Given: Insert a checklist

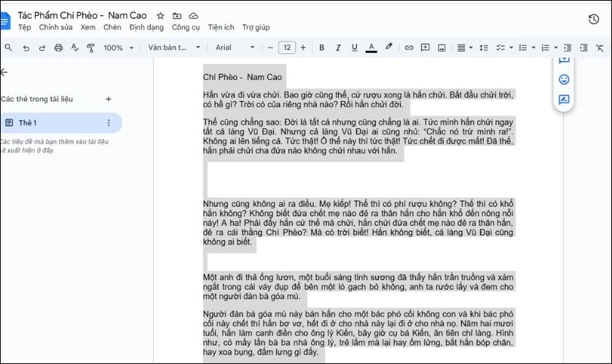Looking at the screenshot, I should click(x=501, y=47).
